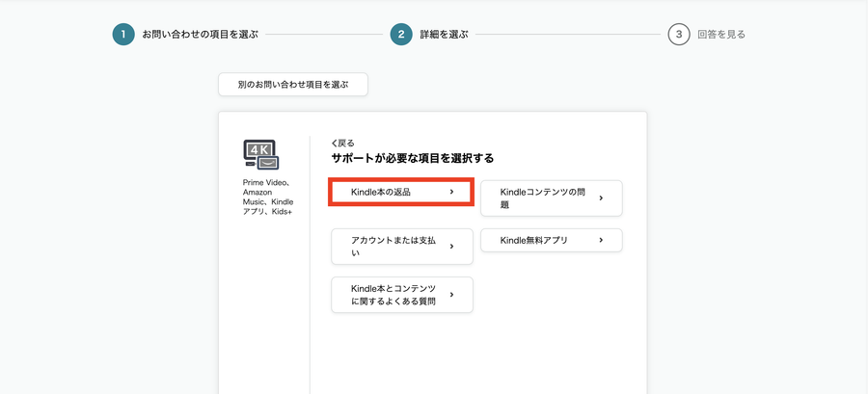Open 別のお問い合わせ項目を選ぶ button

point(293,85)
